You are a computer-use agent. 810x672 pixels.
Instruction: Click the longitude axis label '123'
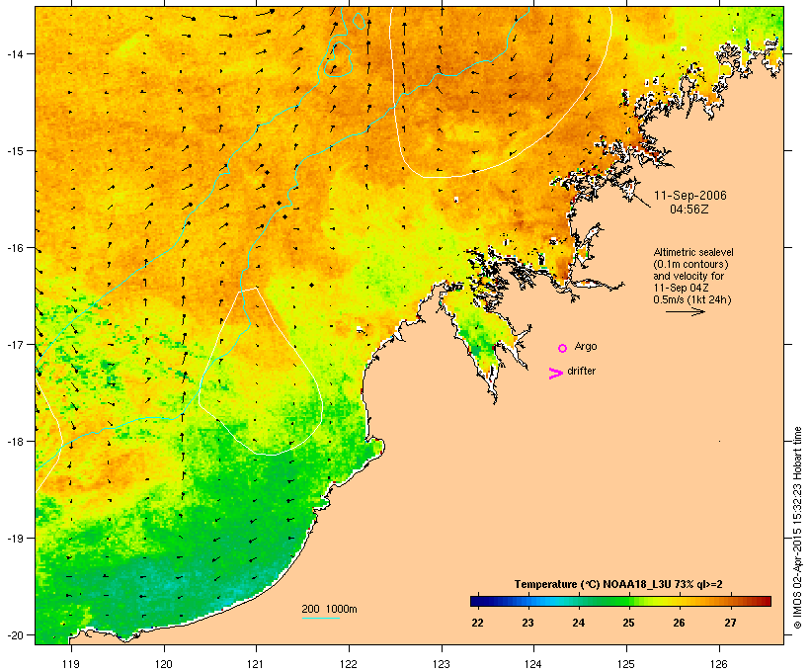point(442,664)
